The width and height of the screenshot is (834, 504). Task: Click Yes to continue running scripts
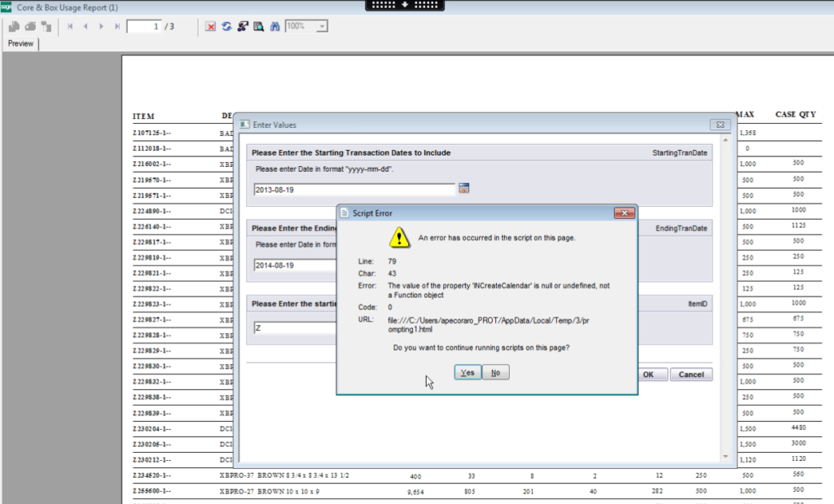click(467, 372)
